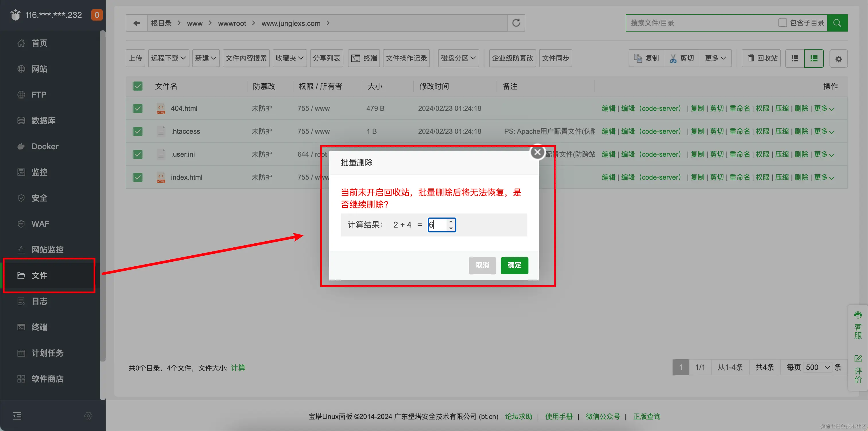Click the back arrow in path bar
The image size is (868, 431).
point(136,23)
